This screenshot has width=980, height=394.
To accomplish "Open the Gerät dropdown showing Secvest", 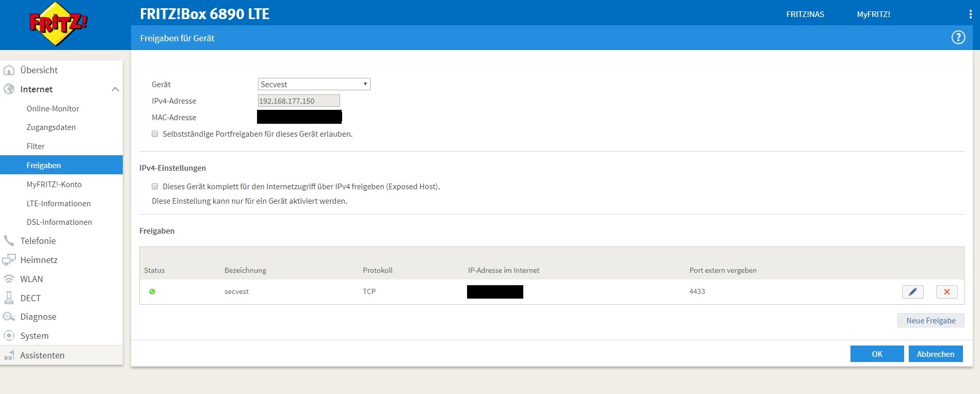I will pos(314,84).
